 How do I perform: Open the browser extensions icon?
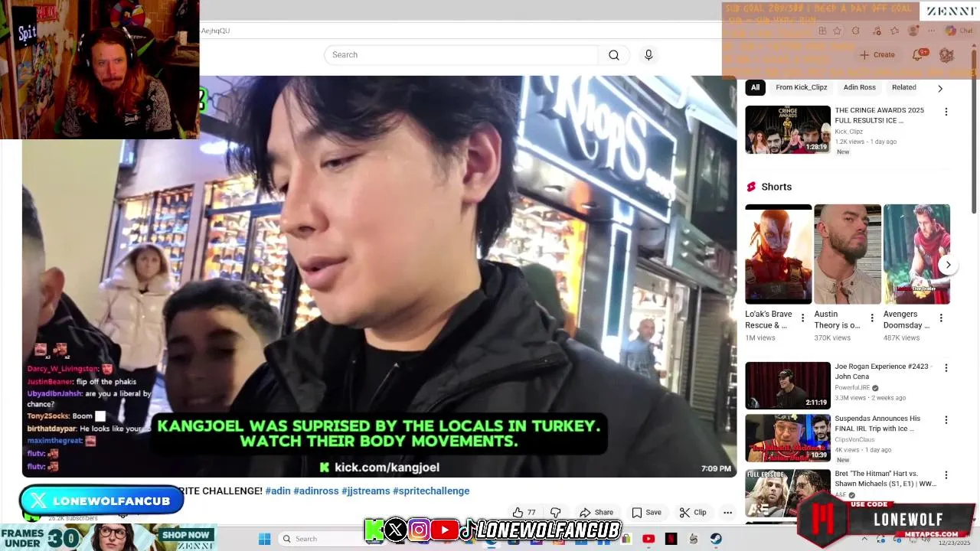pyautogui.click(x=855, y=31)
